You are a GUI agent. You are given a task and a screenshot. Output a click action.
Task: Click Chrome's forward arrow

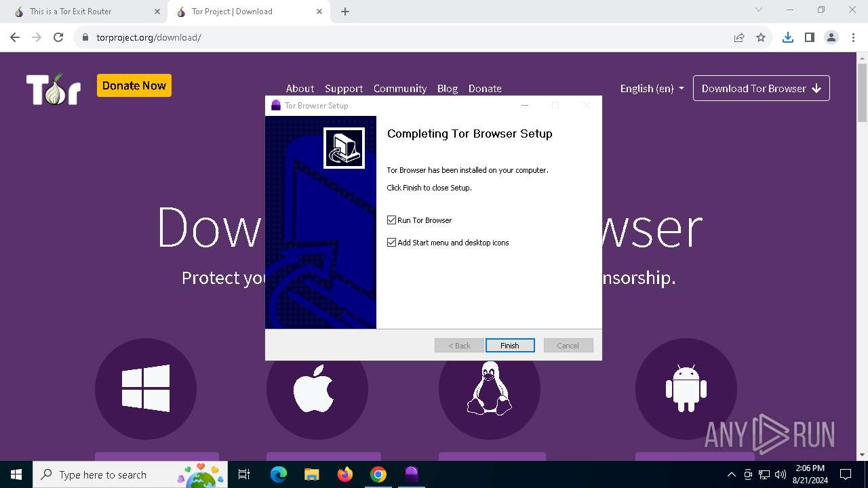37,37
